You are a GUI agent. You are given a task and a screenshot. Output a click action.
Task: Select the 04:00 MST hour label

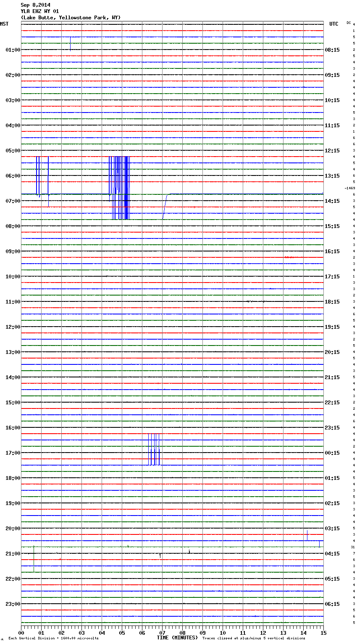[13, 126]
